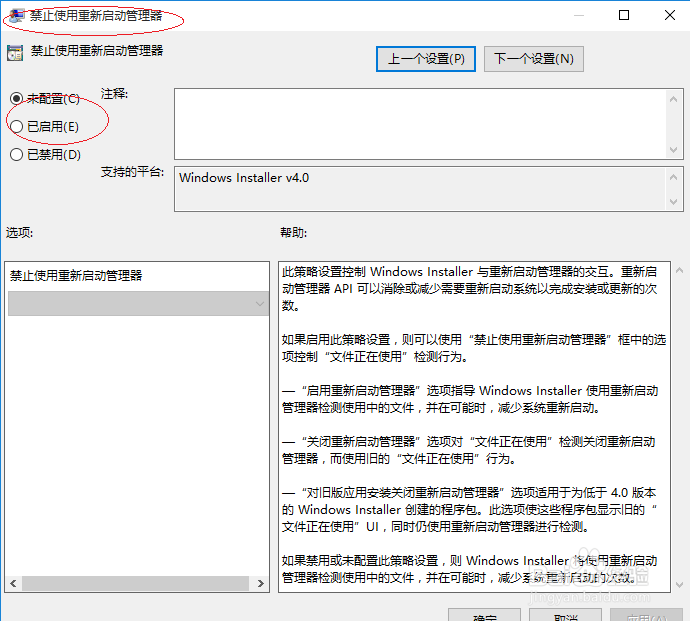Screen dimensions: 690x621
Task: Click the comment box scroll-up arrow
Action: point(673,99)
